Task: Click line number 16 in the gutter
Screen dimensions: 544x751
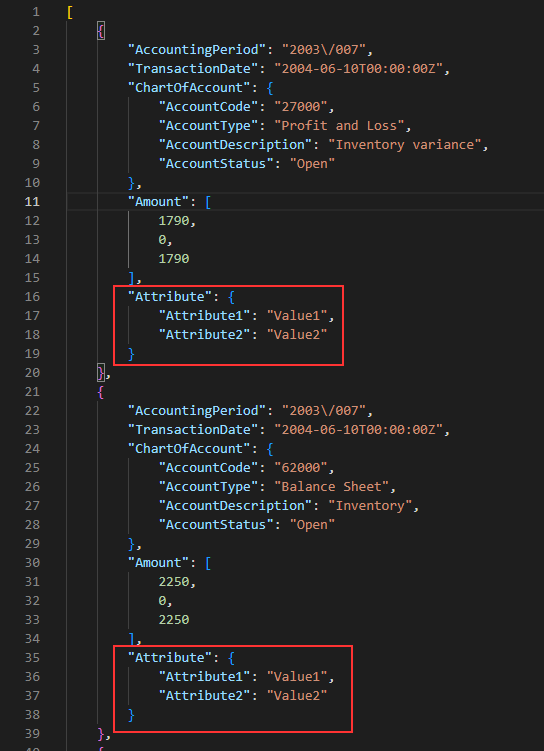Action: pos(32,296)
